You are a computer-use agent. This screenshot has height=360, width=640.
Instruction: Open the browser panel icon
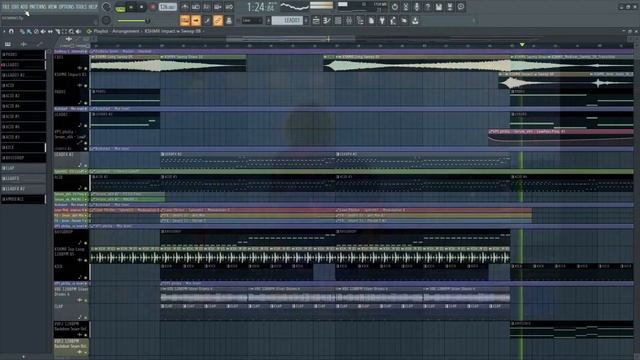[x=360, y=20]
